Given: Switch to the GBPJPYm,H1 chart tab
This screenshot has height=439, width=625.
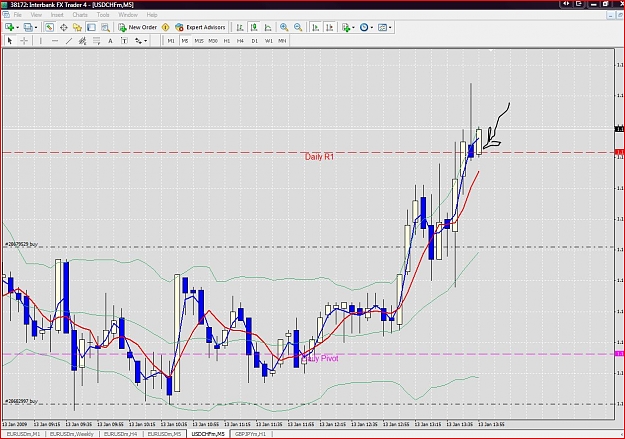Looking at the screenshot, I should point(250,434).
